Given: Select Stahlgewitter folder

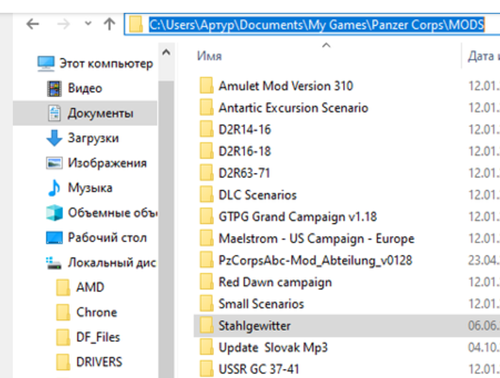Looking at the screenshot, I should (254, 326).
